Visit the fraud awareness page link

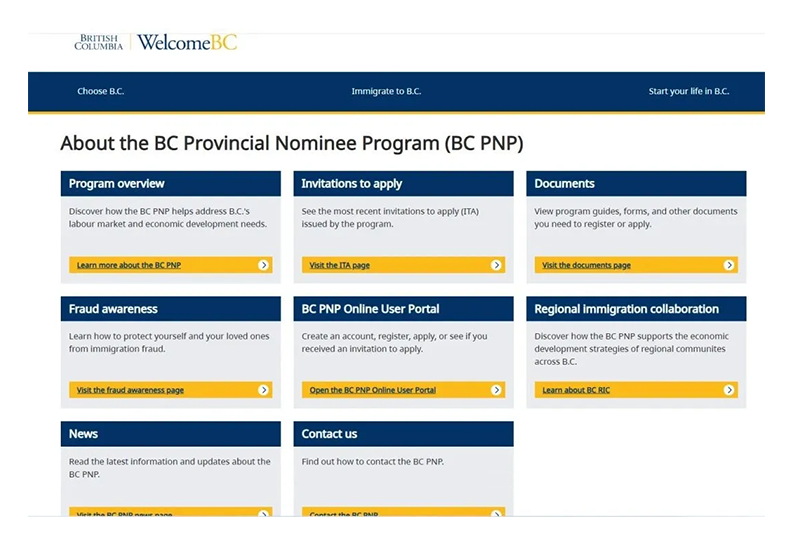point(130,390)
